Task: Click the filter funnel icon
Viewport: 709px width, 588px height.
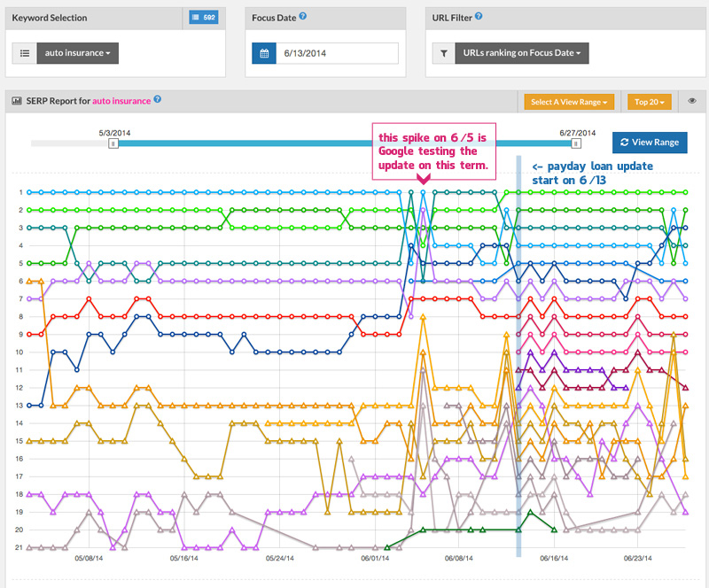Action: 444,53
